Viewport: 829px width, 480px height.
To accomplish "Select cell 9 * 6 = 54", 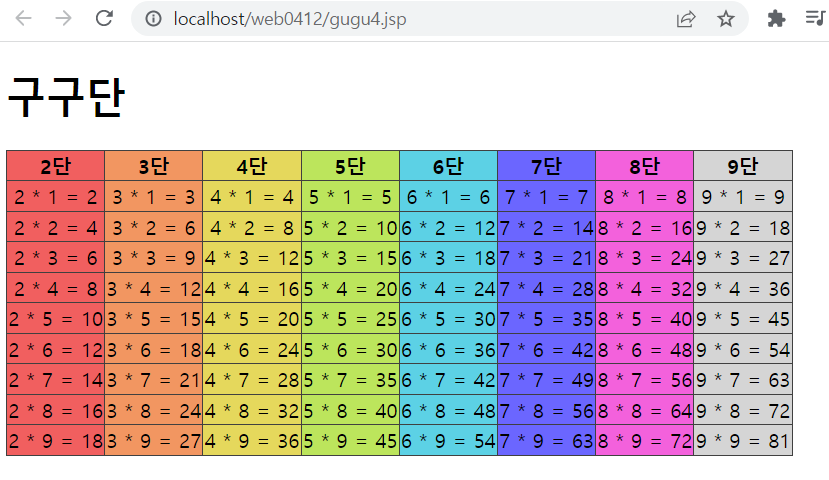I will click(x=743, y=349).
